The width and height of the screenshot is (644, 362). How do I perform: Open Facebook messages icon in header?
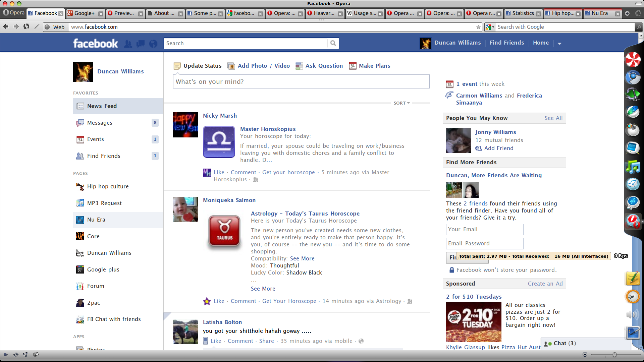[x=141, y=44]
